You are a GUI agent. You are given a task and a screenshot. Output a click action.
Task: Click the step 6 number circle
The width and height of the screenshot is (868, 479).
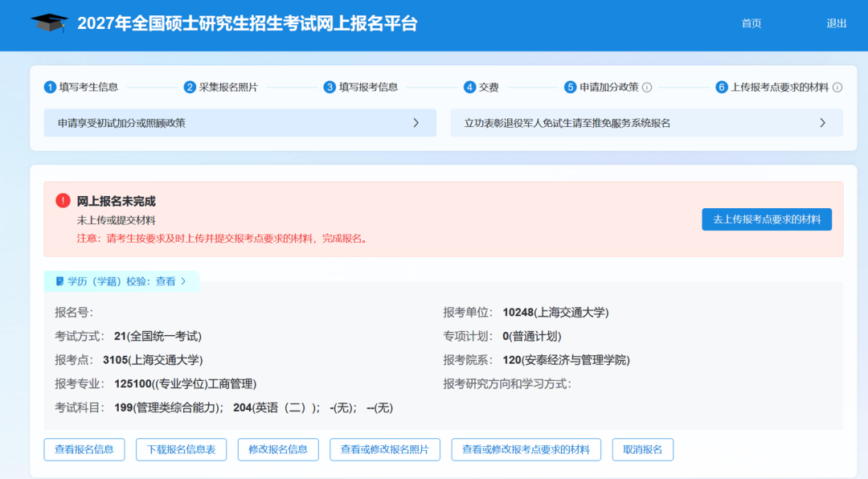[722, 87]
